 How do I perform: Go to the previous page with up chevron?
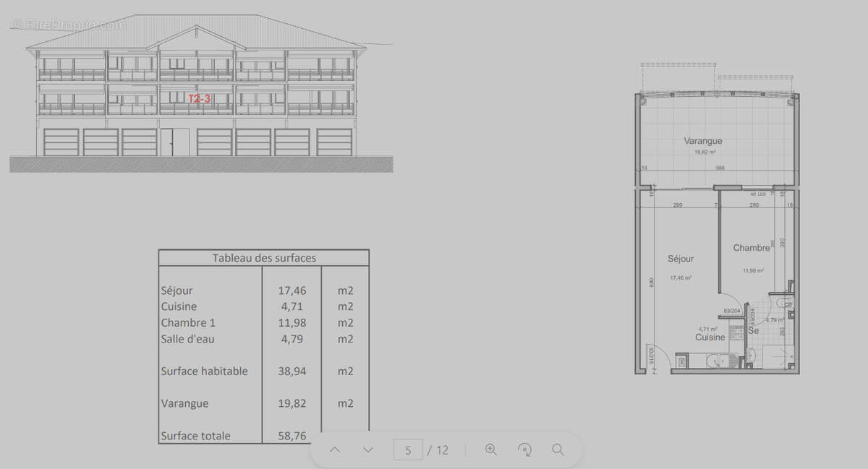[x=335, y=450]
